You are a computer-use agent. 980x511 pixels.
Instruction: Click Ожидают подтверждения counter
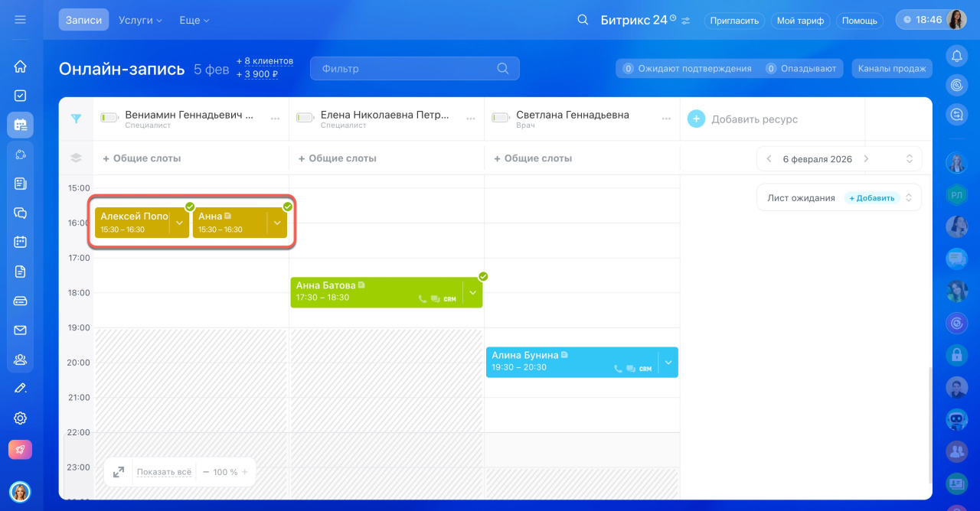[688, 68]
